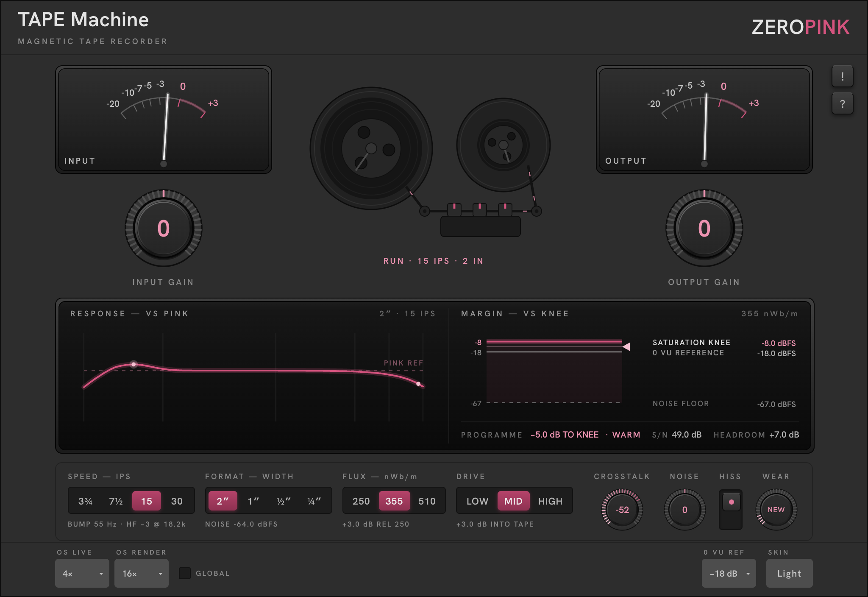Click the ZEROPINK brand logo
This screenshot has height=597, width=868.
(x=801, y=27)
